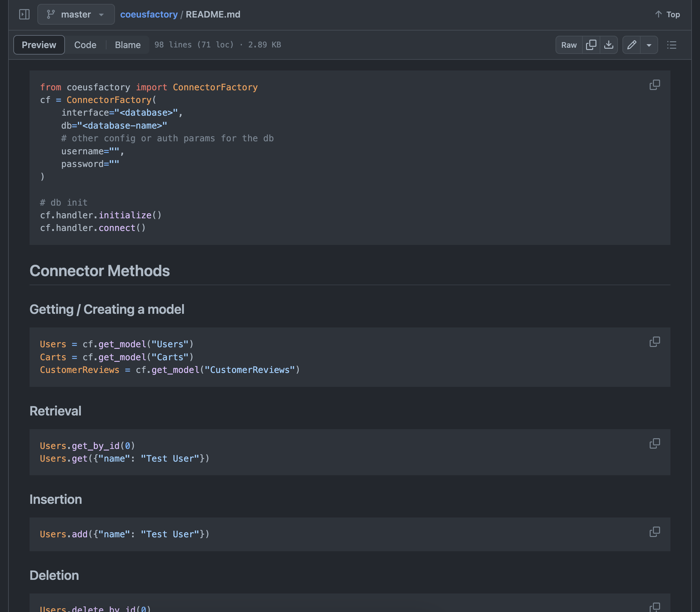700x612 pixels.
Task: Download the raw README file
Action: coord(608,45)
